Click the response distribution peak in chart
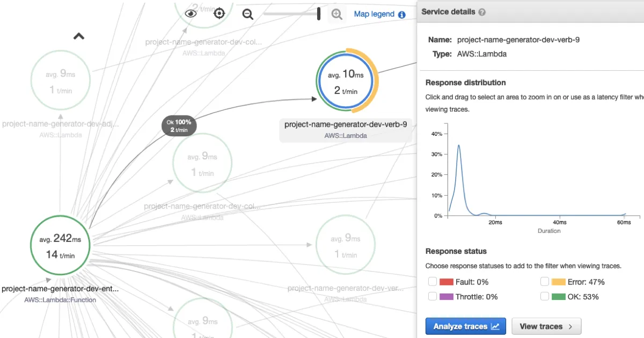The height and width of the screenshot is (338, 644). coord(459,145)
